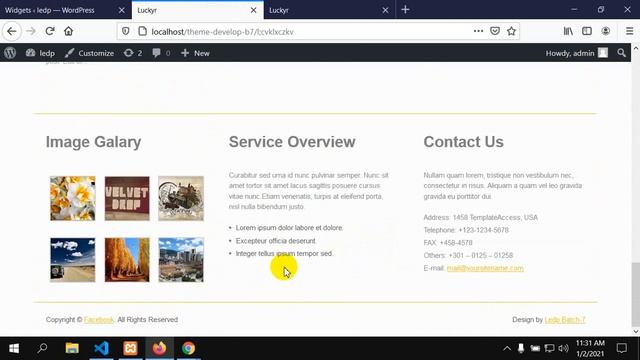Viewport: 640px width, 360px height.
Task: Open Google Chrome from taskbar
Action: (x=188, y=348)
